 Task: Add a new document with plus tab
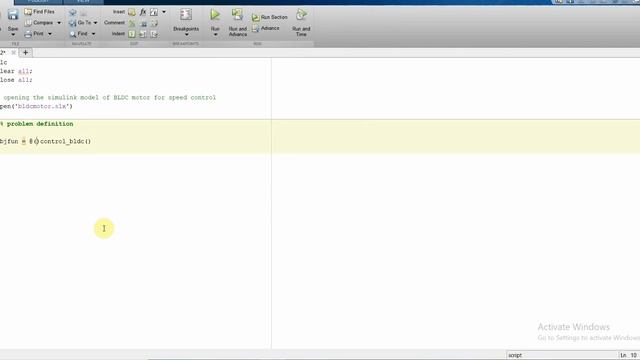pyautogui.click(x=25, y=53)
